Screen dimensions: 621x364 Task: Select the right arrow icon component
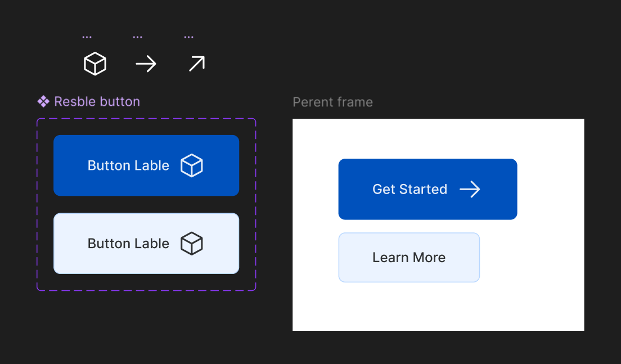click(x=146, y=64)
